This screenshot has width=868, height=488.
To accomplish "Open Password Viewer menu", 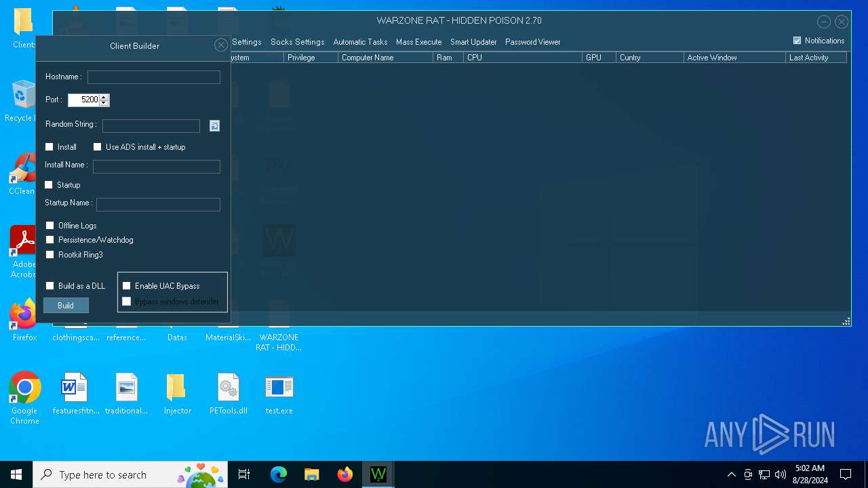I will (x=532, y=42).
